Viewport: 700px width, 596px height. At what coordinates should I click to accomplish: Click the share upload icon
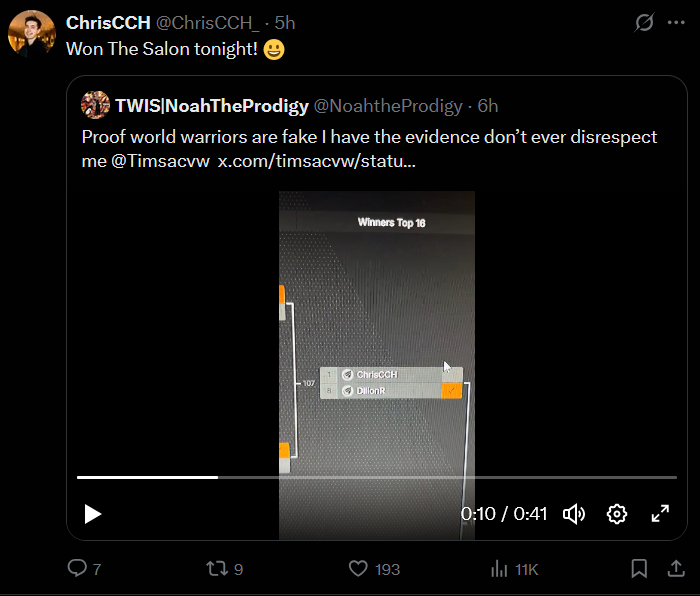[676, 569]
